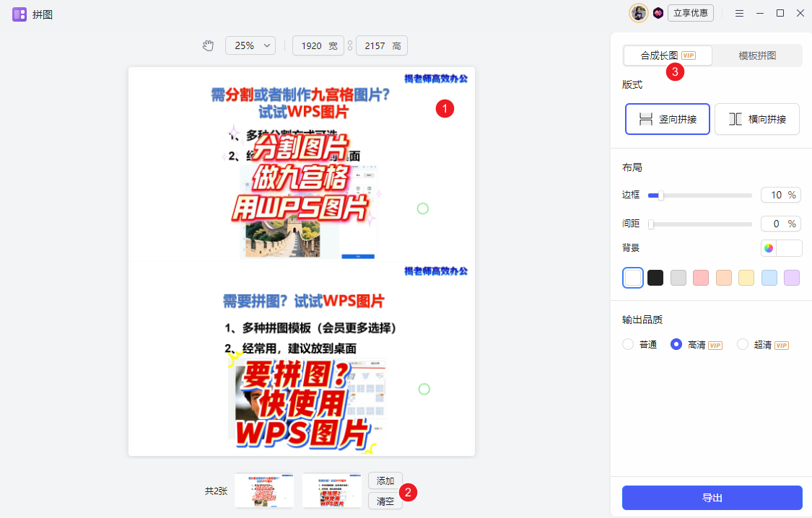Click the 间距 spacing slider

click(x=699, y=224)
